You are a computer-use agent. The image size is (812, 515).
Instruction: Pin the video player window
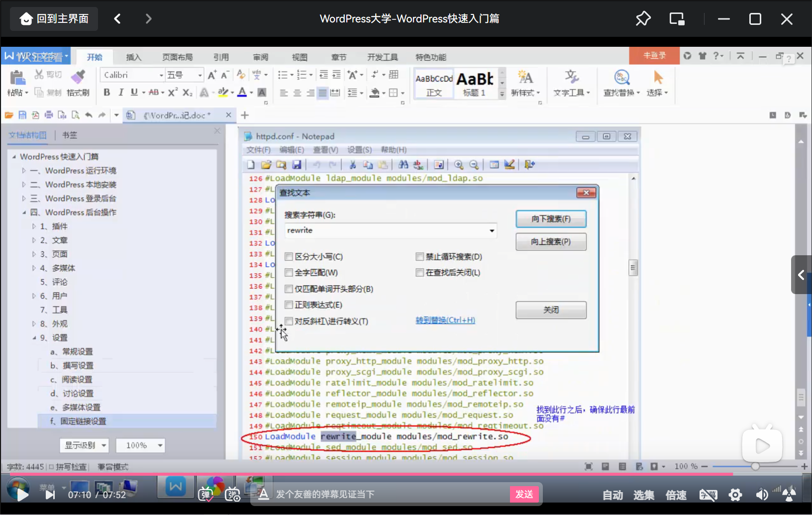(643, 19)
